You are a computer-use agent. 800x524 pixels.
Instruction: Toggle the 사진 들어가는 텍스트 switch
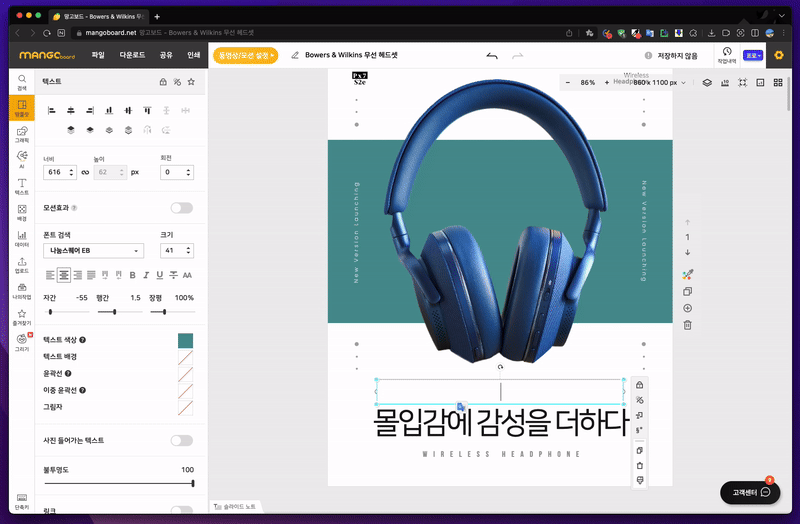(x=182, y=440)
